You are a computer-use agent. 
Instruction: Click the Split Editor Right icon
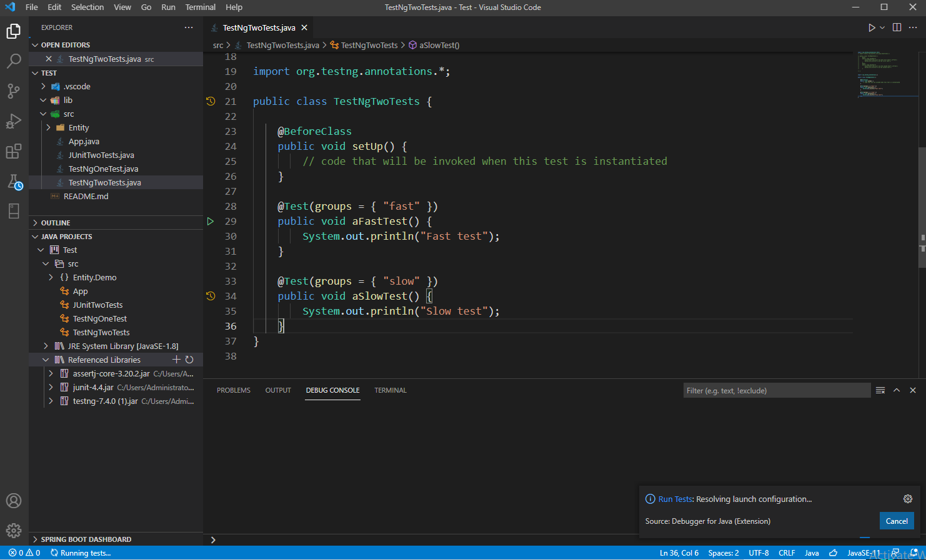click(897, 27)
